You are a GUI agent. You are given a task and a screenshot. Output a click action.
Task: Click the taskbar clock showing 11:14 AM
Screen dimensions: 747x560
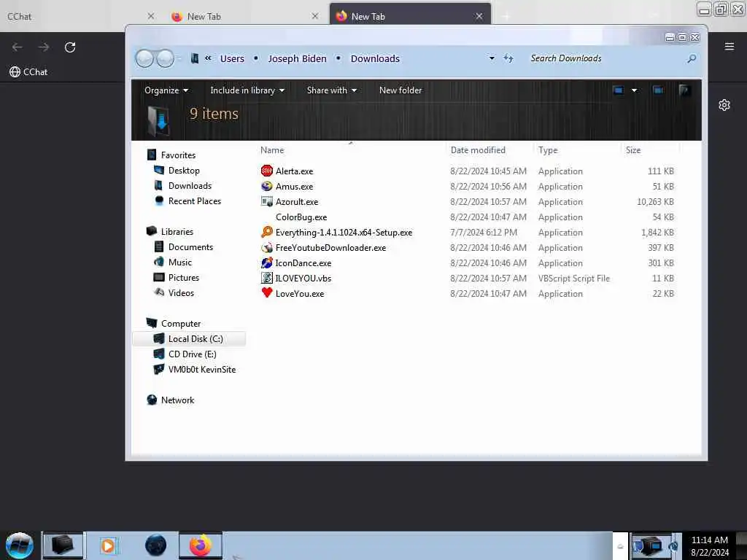tap(709, 545)
